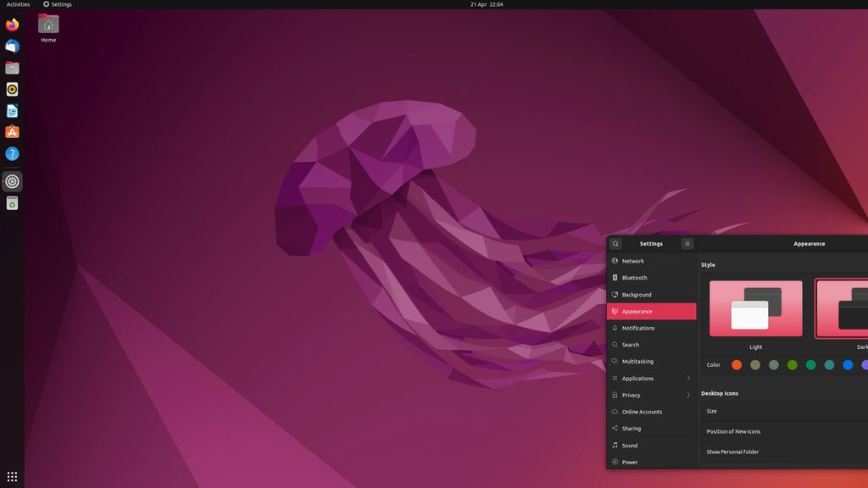Launch Thunderbird mail from the dock

(x=11, y=46)
